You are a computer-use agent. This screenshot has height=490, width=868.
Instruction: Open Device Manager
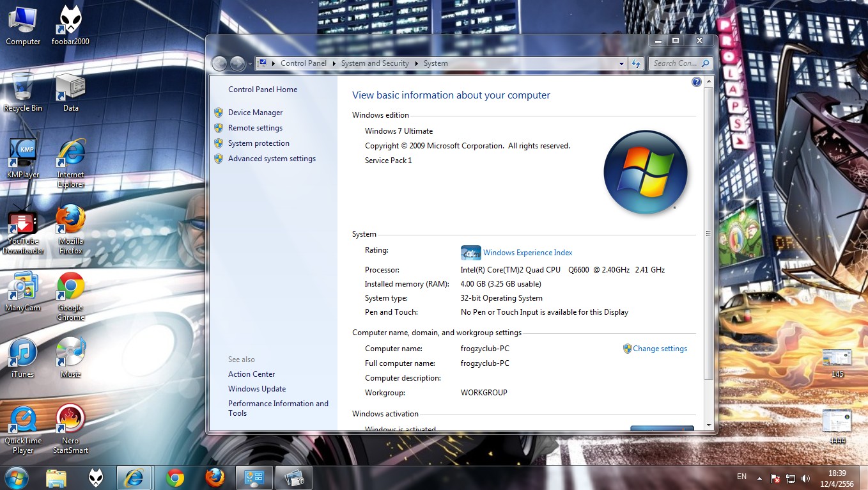255,113
